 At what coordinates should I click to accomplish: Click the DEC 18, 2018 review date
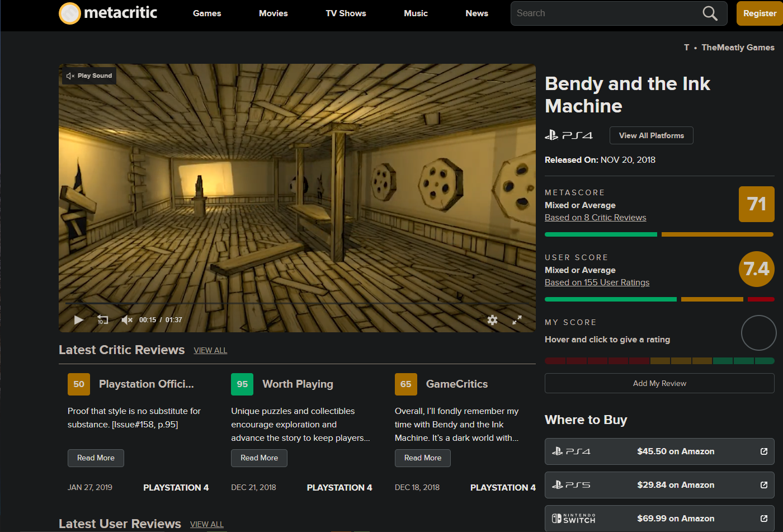point(417,488)
